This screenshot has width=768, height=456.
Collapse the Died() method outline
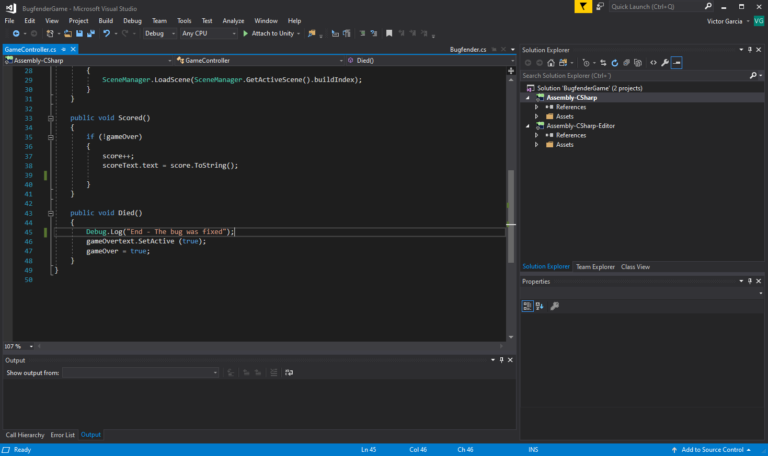click(50, 213)
